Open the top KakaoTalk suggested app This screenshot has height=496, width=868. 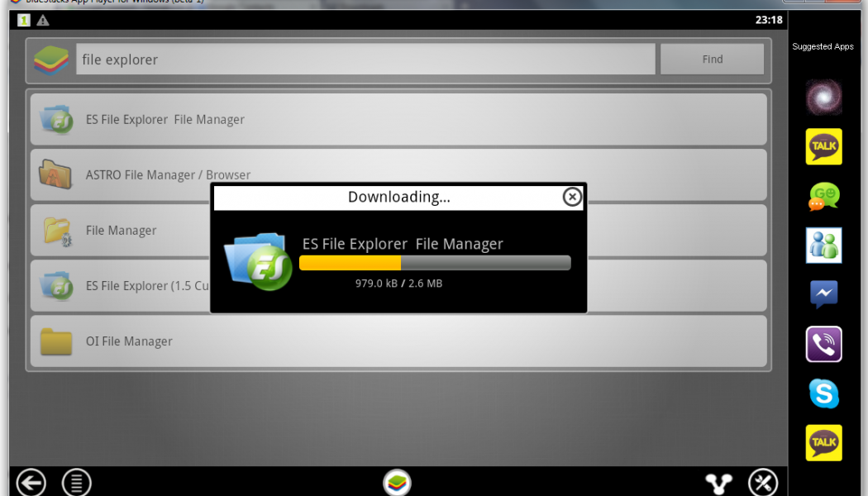pos(823,146)
